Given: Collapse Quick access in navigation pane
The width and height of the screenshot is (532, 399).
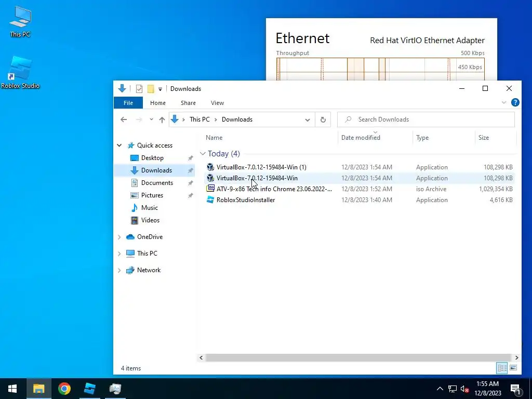Looking at the screenshot, I should (x=119, y=145).
